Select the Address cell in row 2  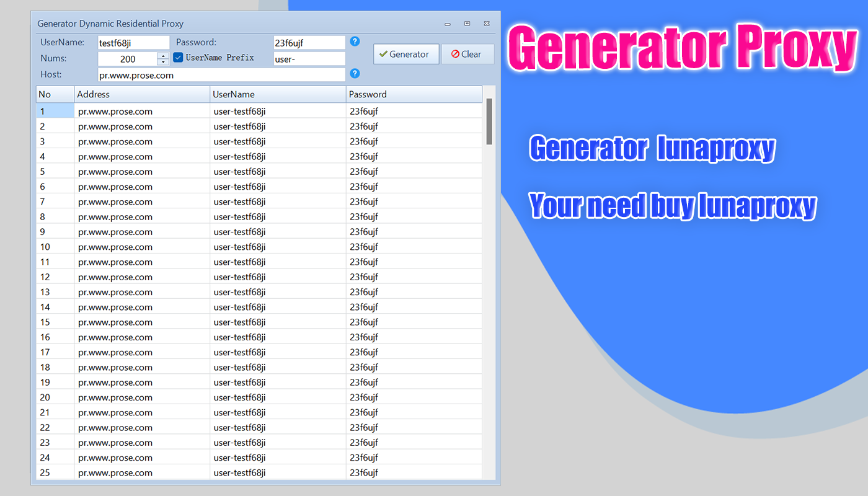(142, 126)
